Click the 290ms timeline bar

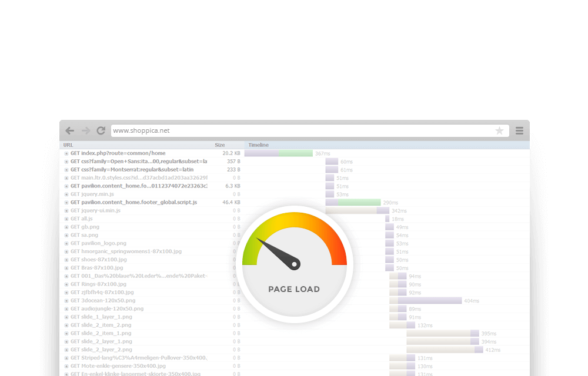[x=353, y=202]
